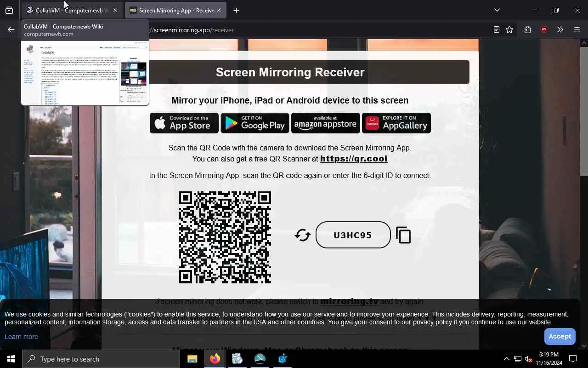Open the network status tray icon
This screenshot has height=368, width=588.
[x=518, y=359]
